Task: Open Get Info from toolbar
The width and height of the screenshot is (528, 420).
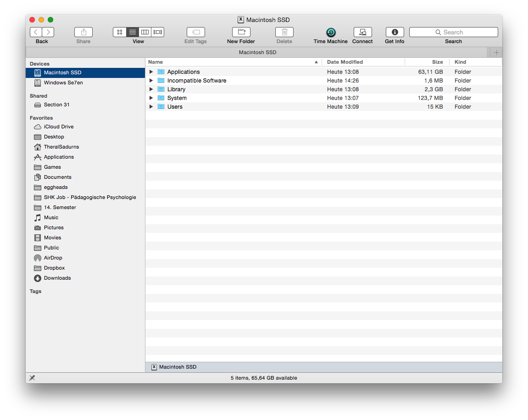Action: tap(395, 32)
